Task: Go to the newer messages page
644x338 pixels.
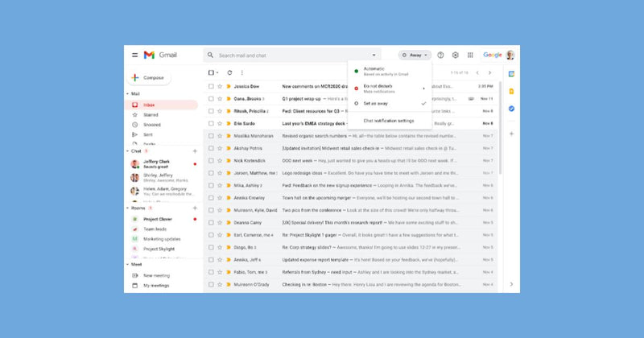Action: click(477, 72)
